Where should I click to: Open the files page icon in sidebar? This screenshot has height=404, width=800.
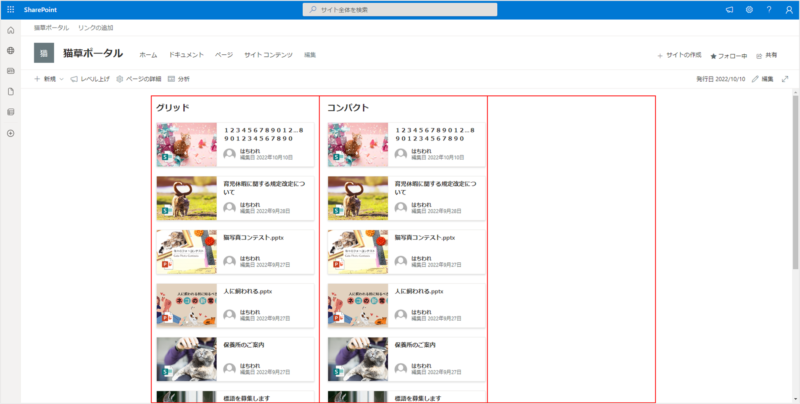click(x=10, y=92)
